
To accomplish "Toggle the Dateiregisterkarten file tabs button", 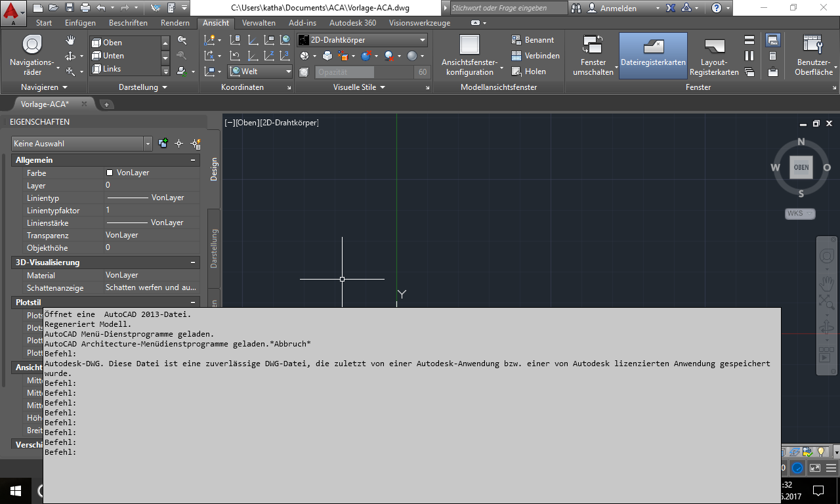I will point(653,56).
